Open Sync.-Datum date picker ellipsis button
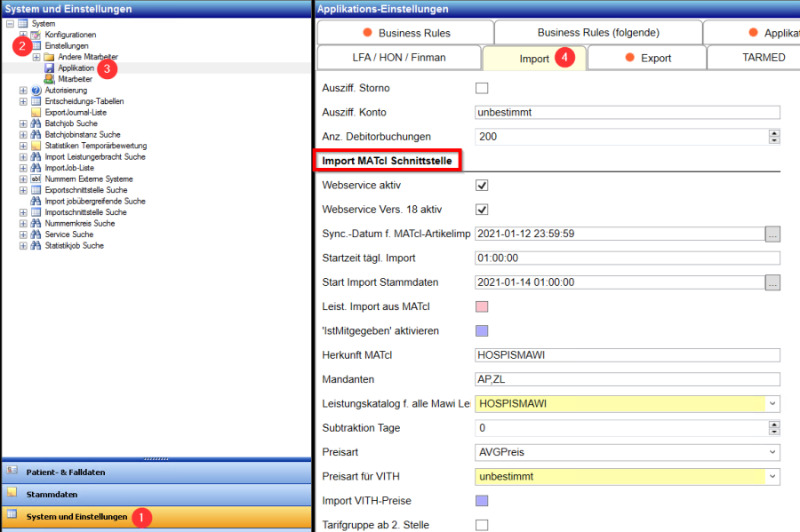The width and height of the screenshot is (800, 532). click(x=772, y=234)
